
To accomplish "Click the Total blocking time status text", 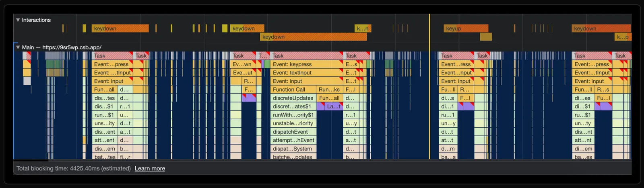I will (x=74, y=168).
